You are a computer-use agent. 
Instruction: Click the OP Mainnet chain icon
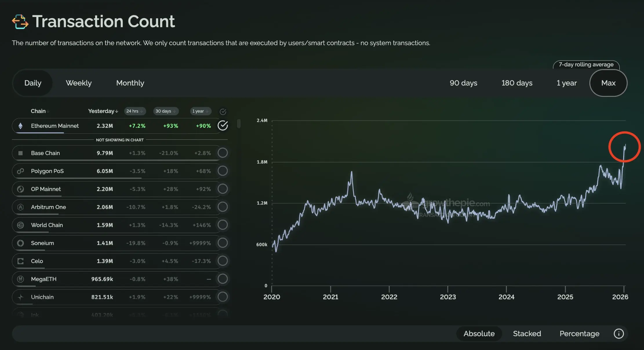pyautogui.click(x=21, y=189)
